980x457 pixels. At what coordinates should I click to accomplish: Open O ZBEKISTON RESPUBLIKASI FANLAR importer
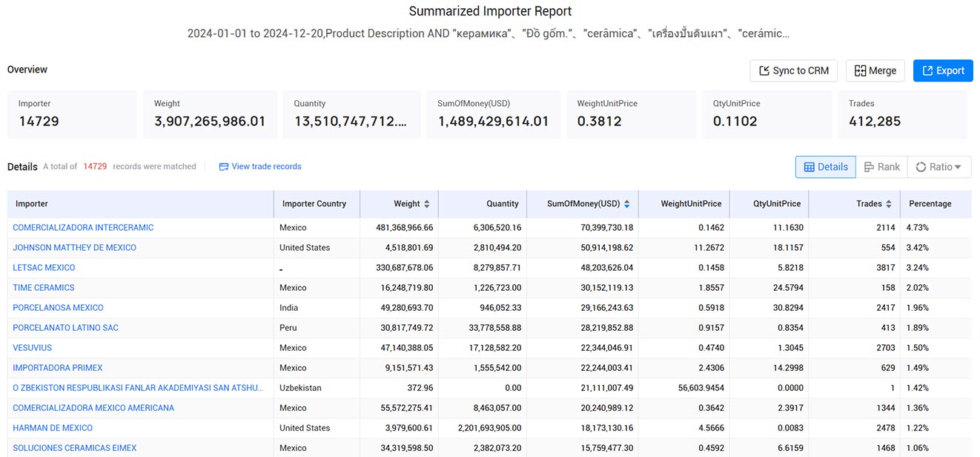138,388
